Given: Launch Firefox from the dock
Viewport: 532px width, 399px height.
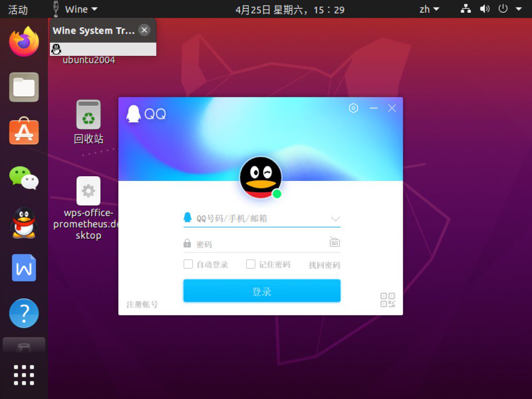Looking at the screenshot, I should pos(24,42).
